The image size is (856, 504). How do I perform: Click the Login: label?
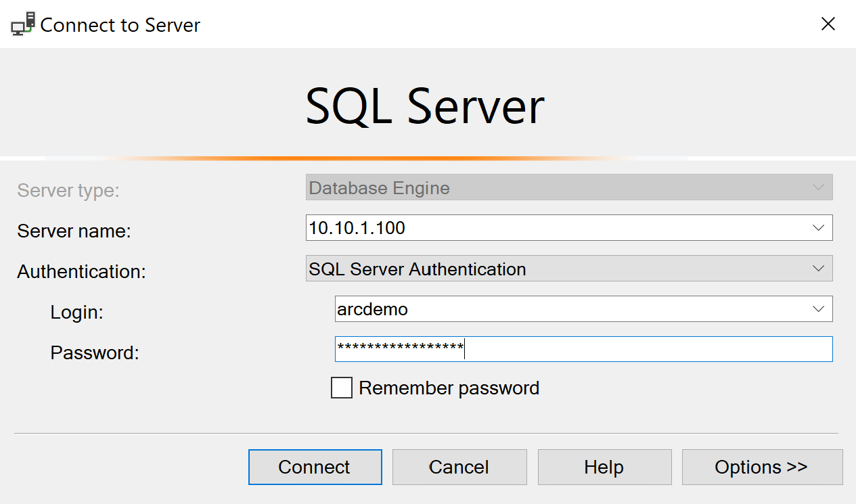[77, 313]
